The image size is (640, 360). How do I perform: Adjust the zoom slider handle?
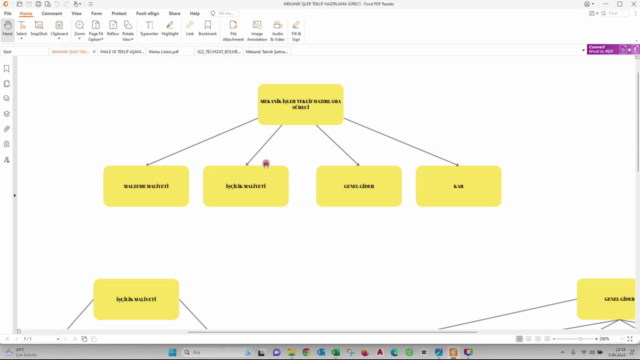pyautogui.click(x=580, y=339)
